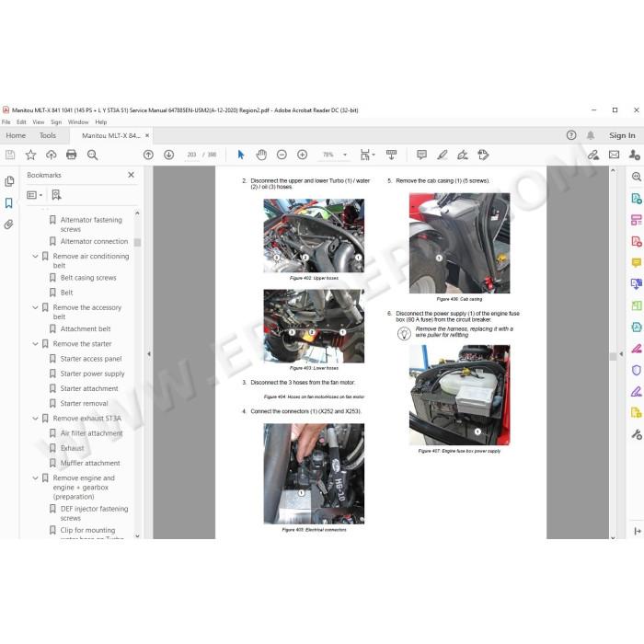Go to previous page arrow
The image size is (644, 644).
pyautogui.click(x=148, y=155)
